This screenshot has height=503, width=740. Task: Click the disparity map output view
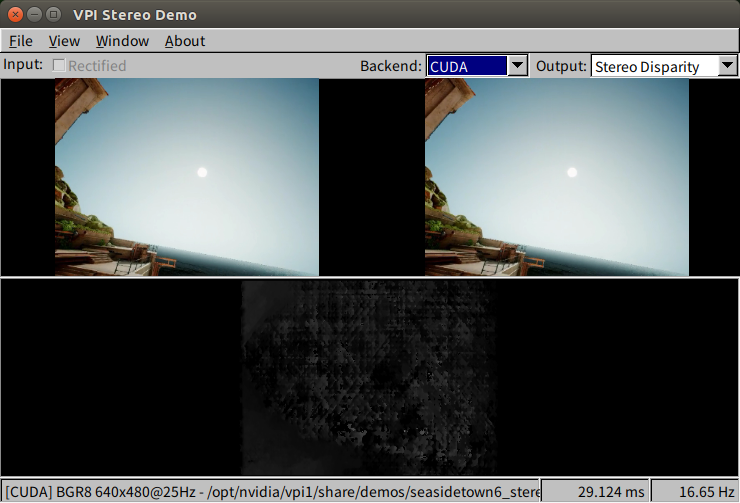[369, 377]
